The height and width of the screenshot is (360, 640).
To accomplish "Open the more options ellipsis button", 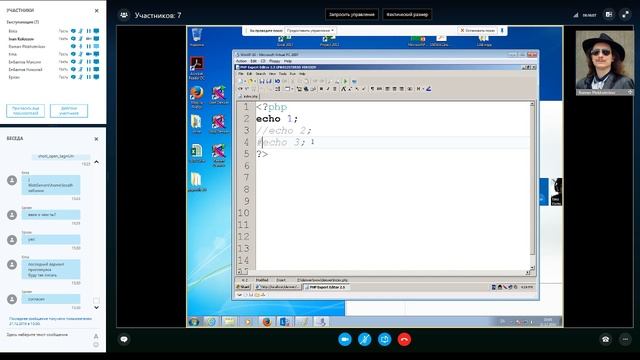I will [625, 339].
